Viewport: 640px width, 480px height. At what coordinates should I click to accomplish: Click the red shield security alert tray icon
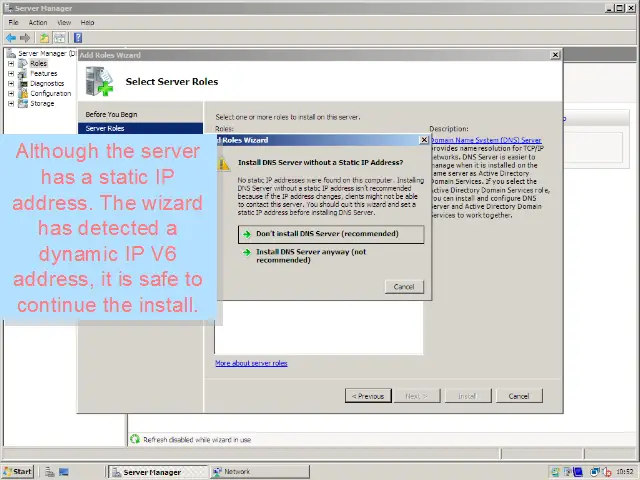click(607, 472)
